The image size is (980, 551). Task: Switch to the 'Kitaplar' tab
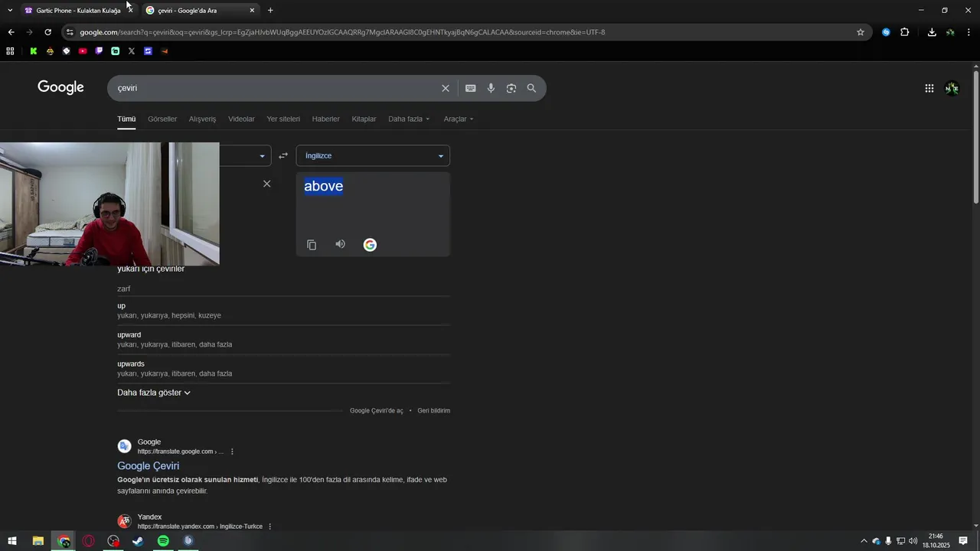(x=364, y=119)
